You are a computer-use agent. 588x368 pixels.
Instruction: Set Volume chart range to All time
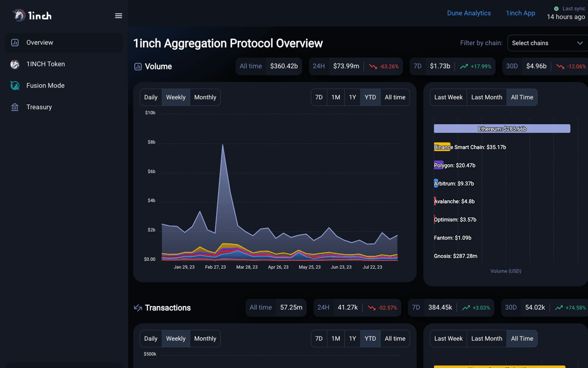click(x=395, y=97)
